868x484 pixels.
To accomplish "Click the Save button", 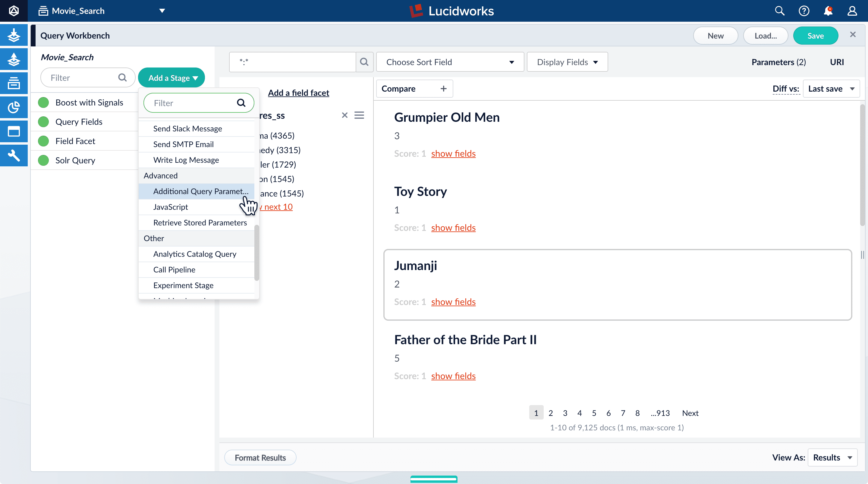I will (x=816, y=36).
